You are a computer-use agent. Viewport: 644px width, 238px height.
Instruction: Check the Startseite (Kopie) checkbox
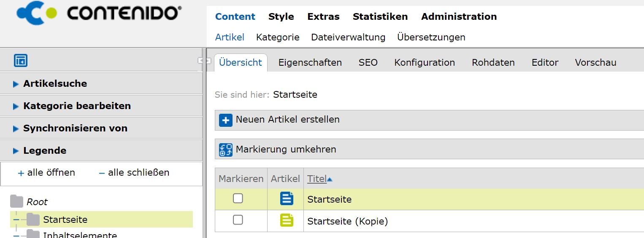coord(238,220)
